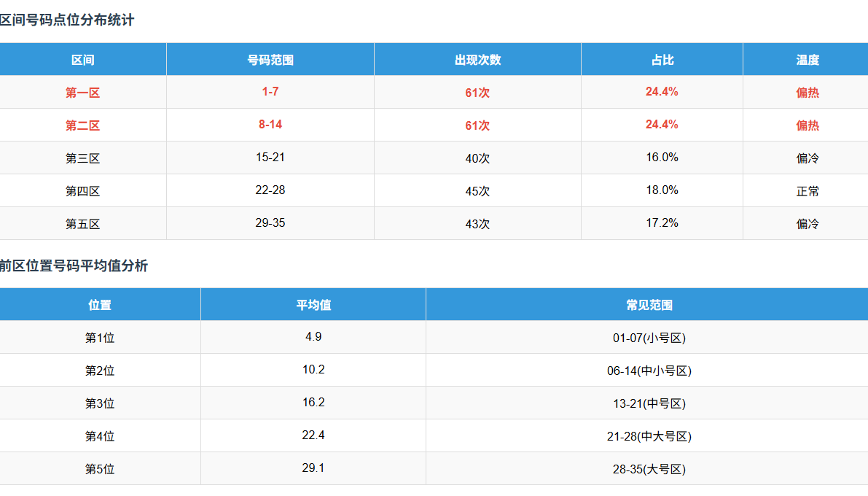Click the 45次 occurrence count cell
The width and height of the screenshot is (868, 496).
(477, 191)
